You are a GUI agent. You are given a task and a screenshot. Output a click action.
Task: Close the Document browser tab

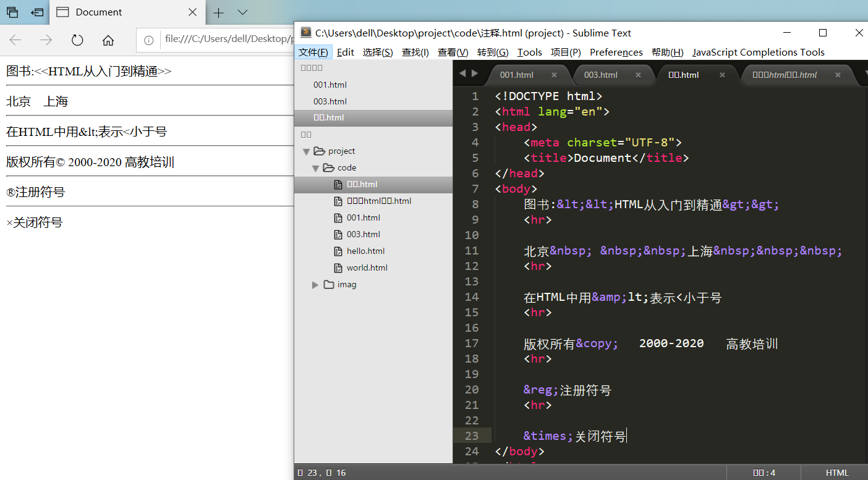pyautogui.click(x=192, y=12)
